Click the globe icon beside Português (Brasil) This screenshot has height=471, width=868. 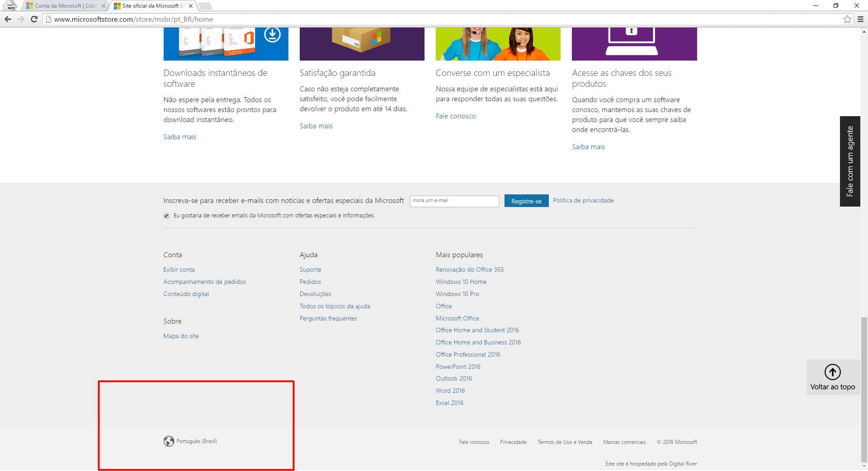tap(169, 441)
